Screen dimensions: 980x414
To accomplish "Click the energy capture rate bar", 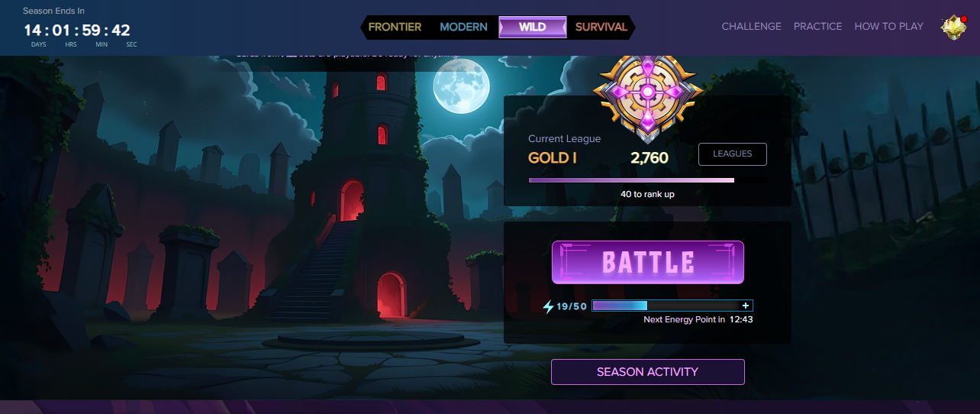I will click(x=672, y=306).
